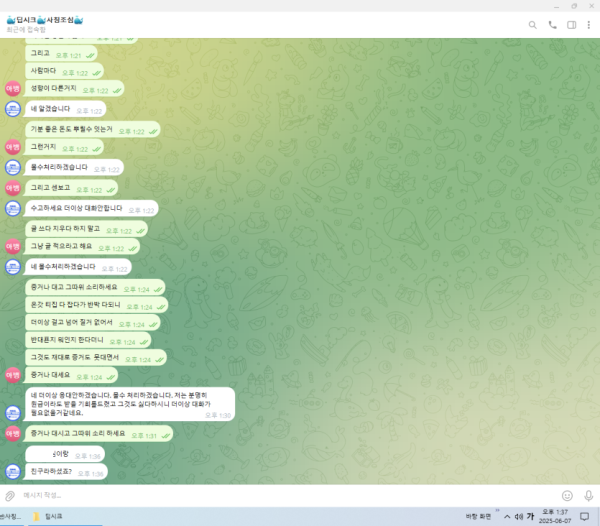The image size is (600, 526).
Task: Click blue avatar beside 네 알겠습니다
Action: pos(13,109)
